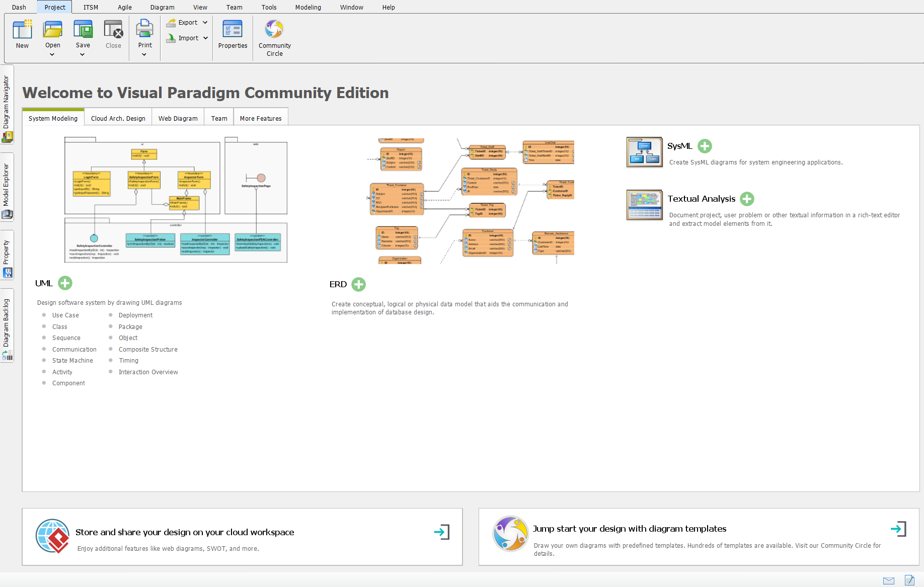Open the Property side panel
The width and height of the screenshot is (924, 587).
(7, 255)
